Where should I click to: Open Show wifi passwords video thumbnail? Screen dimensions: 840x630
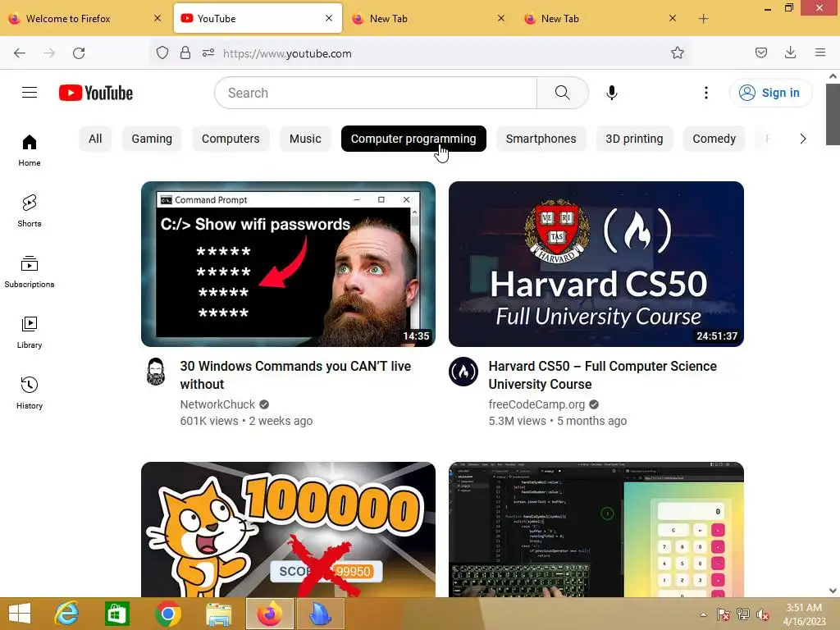(x=288, y=263)
